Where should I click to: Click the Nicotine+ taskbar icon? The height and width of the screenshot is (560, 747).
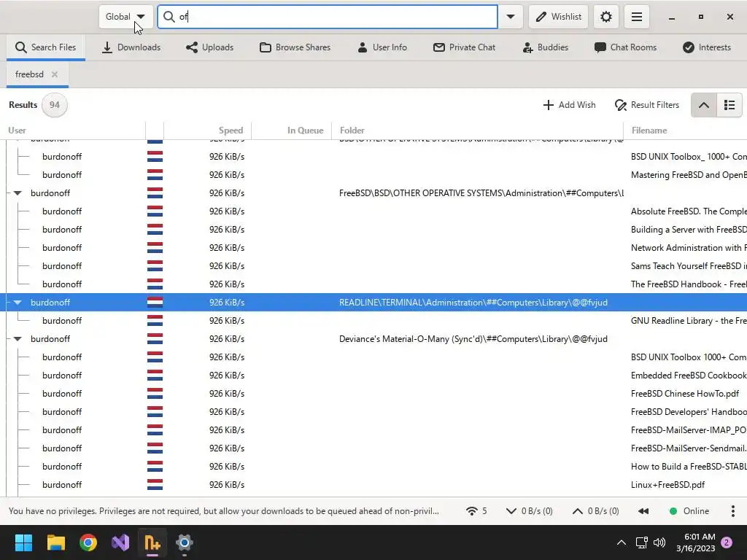coord(152,542)
